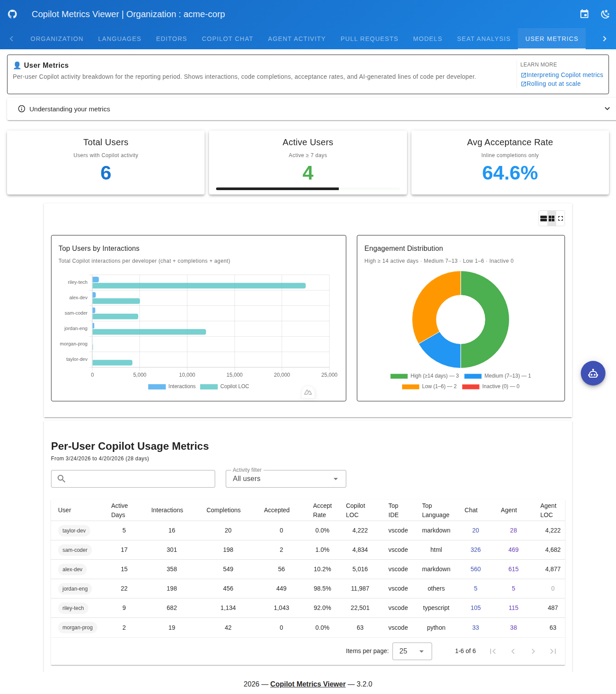Viewport: 616px width, 694px height.
Task: Toggle Copilot LOC series in bar chart legend
Action: pos(225,386)
